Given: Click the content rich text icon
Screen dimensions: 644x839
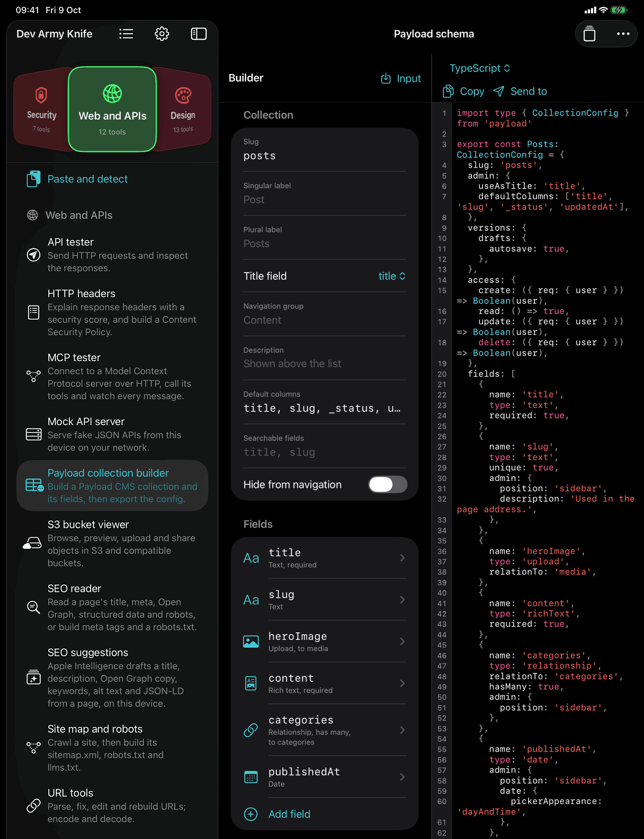Looking at the screenshot, I should [251, 683].
